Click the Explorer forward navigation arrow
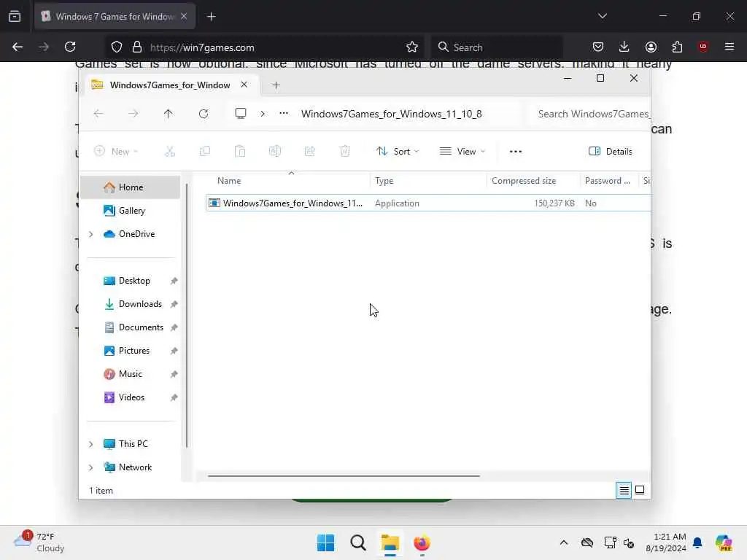 pyautogui.click(x=133, y=113)
